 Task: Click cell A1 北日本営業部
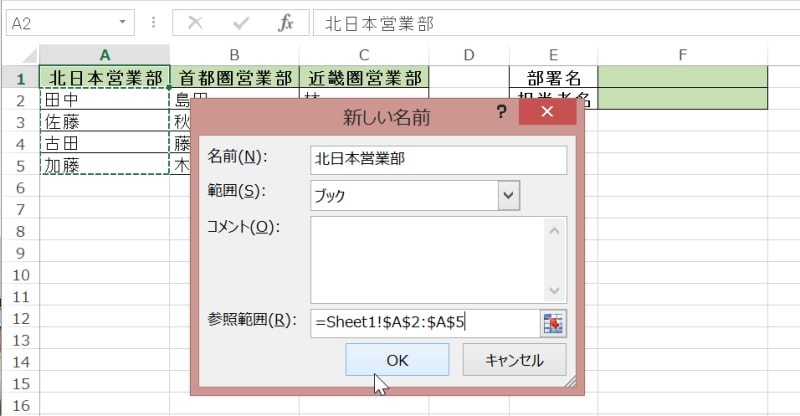tap(105, 78)
